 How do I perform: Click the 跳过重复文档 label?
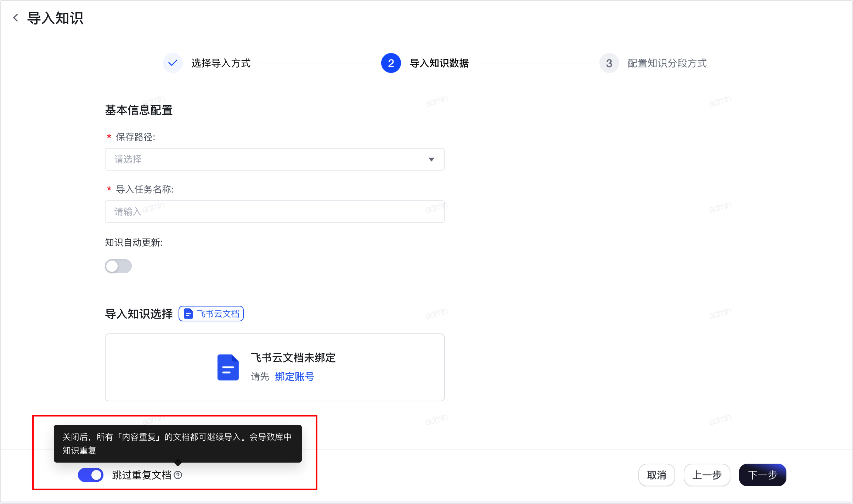click(x=142, y=475)
